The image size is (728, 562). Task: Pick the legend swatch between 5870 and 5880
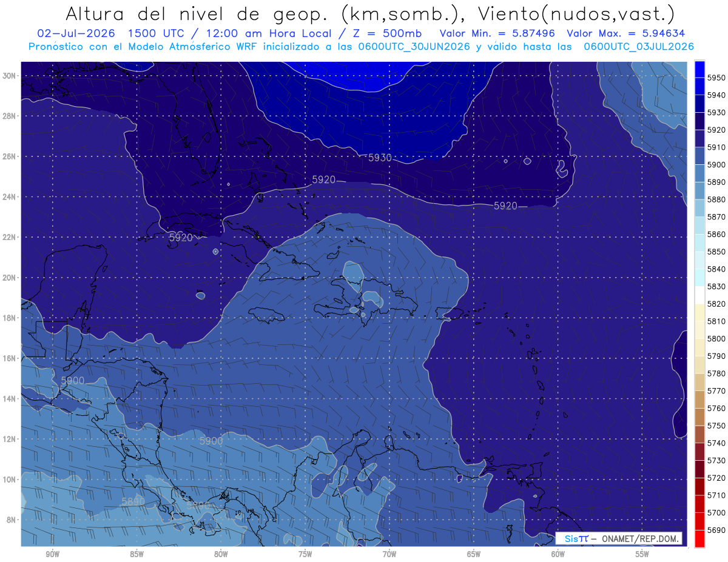pos(699,208)
